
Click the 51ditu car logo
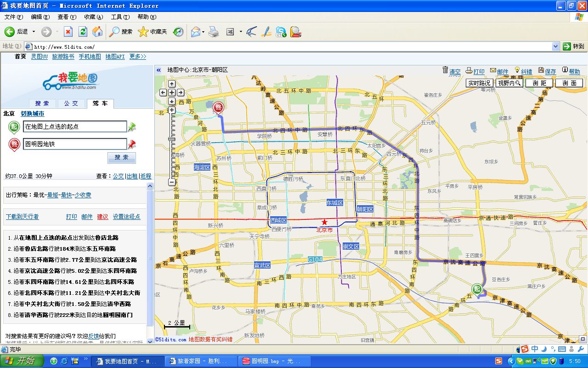[70, 81]
